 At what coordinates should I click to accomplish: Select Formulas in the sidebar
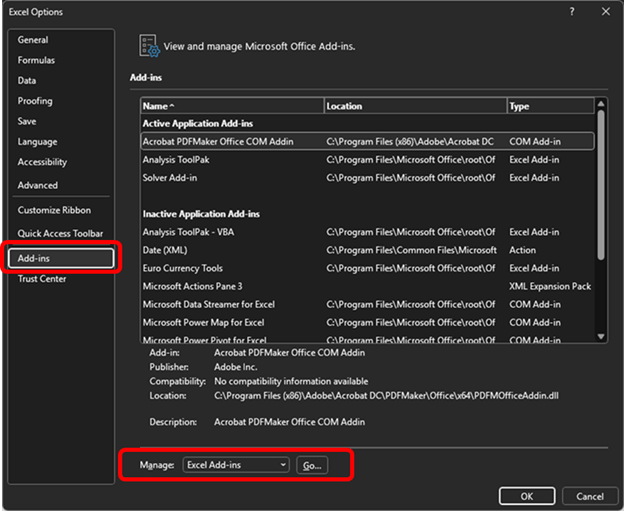(x=36, y=60)
